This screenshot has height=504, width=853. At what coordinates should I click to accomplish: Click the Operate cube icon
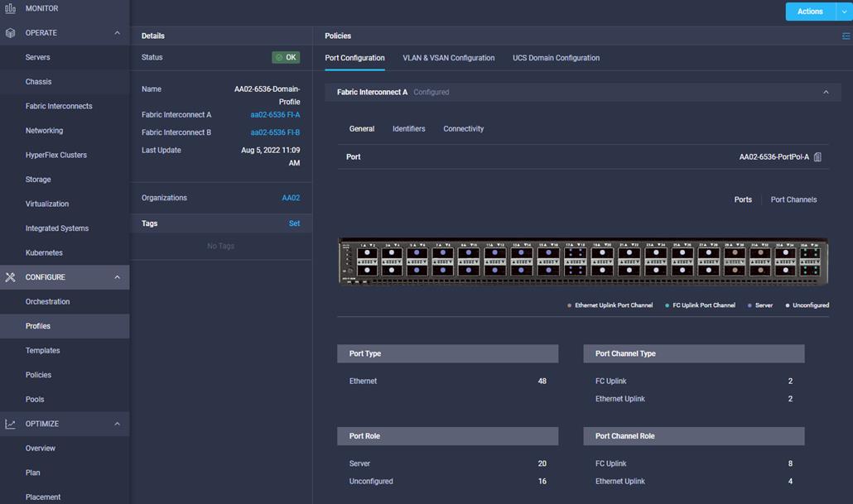tap(10, 32)
